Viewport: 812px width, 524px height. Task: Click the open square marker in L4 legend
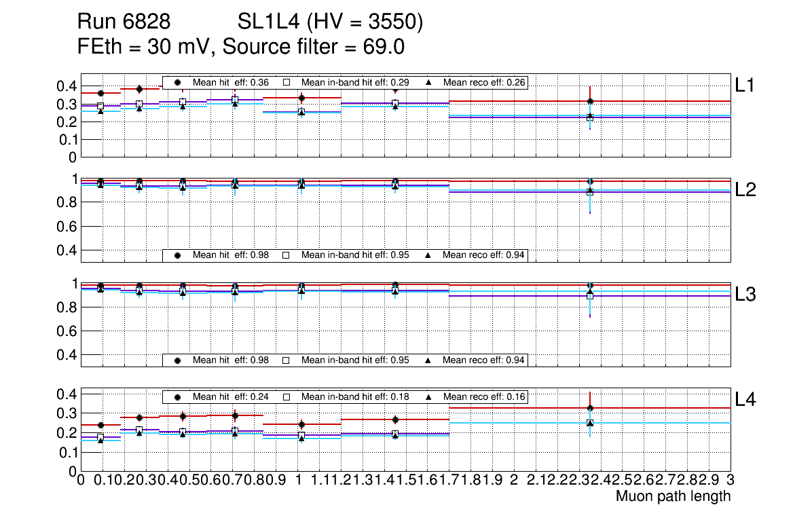point(286,396)
